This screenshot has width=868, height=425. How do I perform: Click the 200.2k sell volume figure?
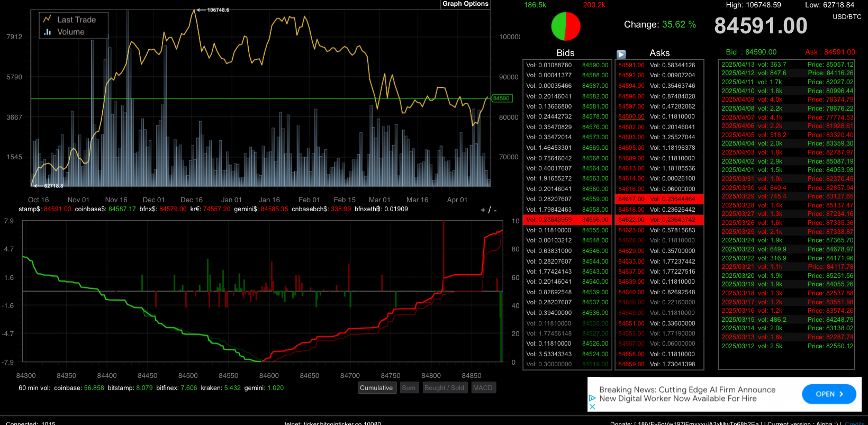click(x=594, y=5)
